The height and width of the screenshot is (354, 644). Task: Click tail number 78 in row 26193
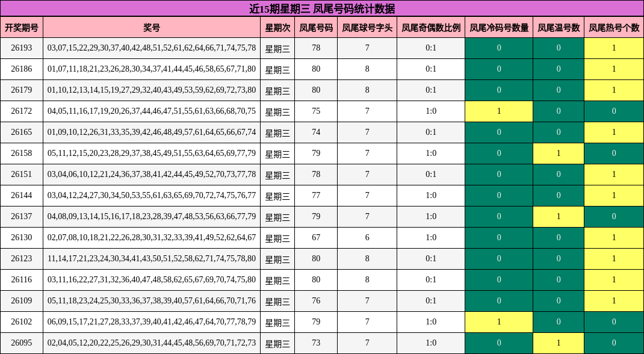316,48
